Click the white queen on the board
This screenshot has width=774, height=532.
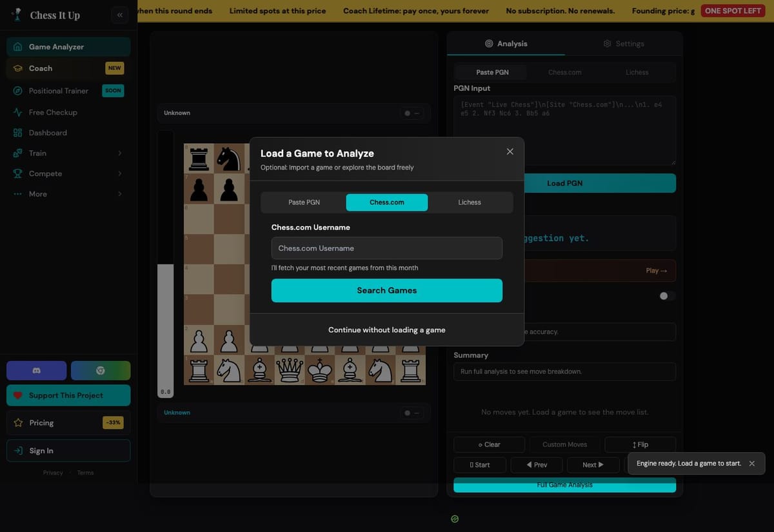[290, 370]
